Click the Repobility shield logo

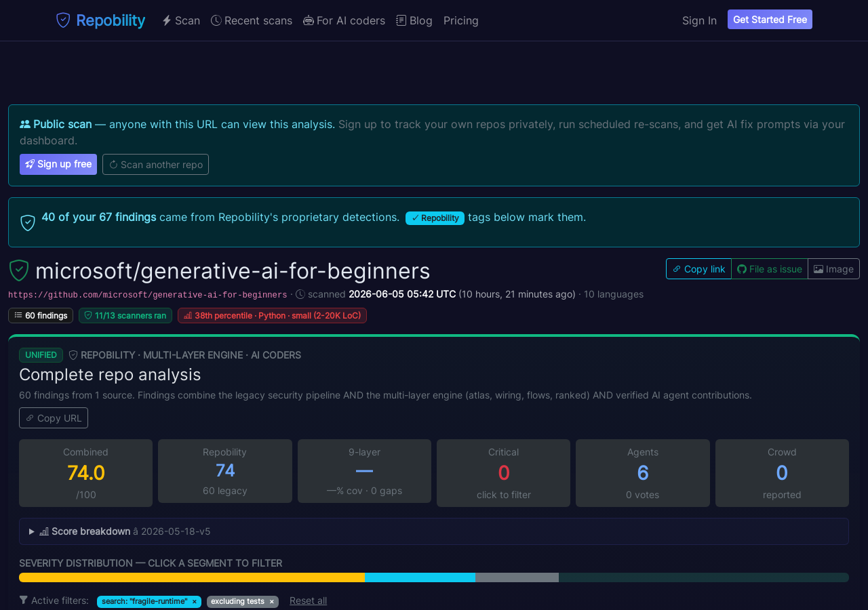pyautogui.click(x=63, y=20)
